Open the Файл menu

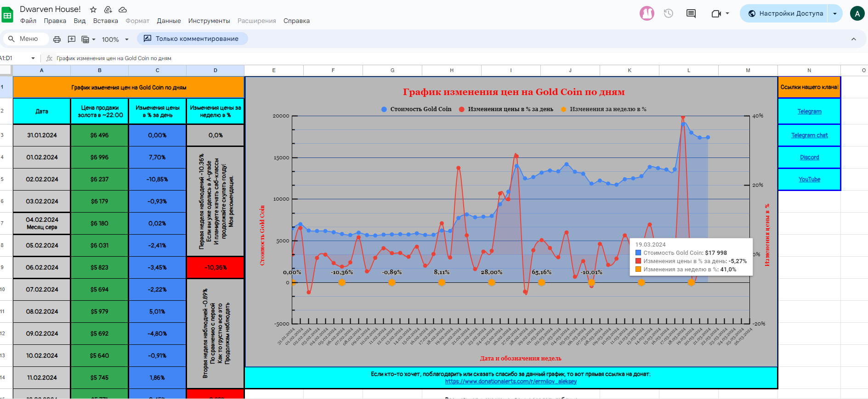[x=28, y=21]
